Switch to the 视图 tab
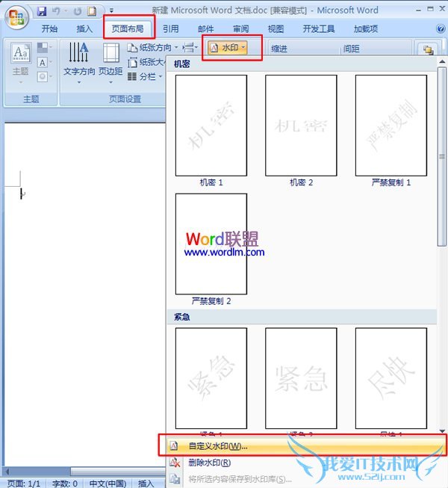The width and height of the screenshot is (448, 488). (x=276, y=29)
